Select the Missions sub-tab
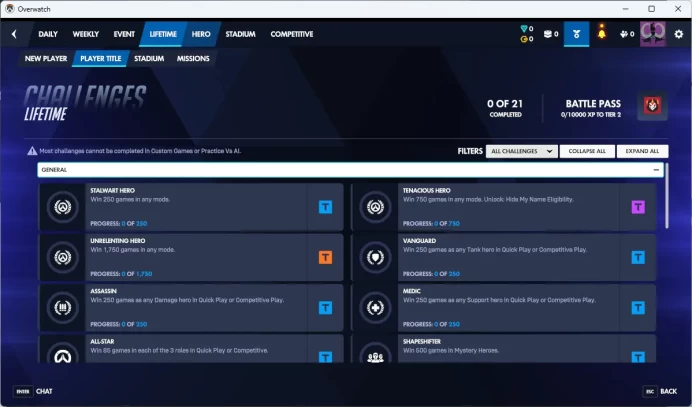 [193, 58]
